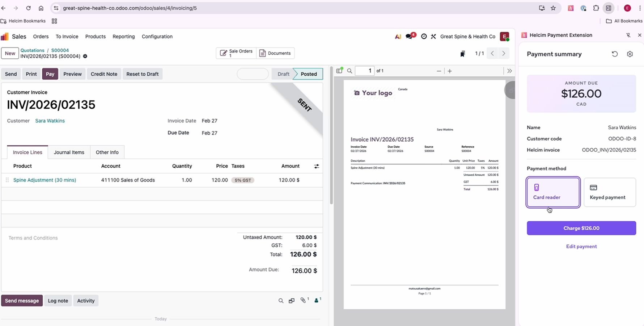This screenshot has height=326, width=644.
Task: Click the PDF viewer search icon
Action: (349, 71)
